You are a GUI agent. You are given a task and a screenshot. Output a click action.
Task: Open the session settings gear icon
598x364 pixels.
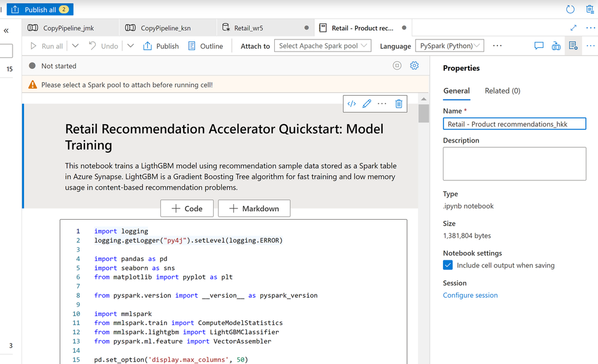click(x=414, y=66)
